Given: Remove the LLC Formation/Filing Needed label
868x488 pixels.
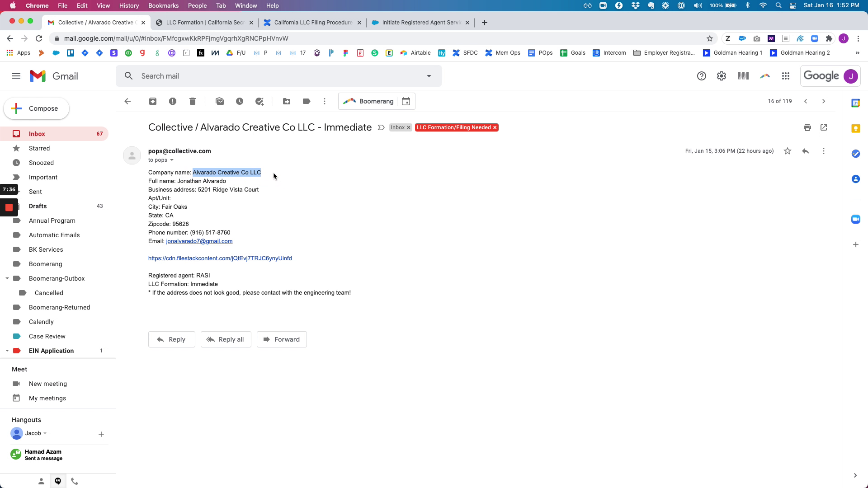Looking at the screenshot, I should point(495,127).
